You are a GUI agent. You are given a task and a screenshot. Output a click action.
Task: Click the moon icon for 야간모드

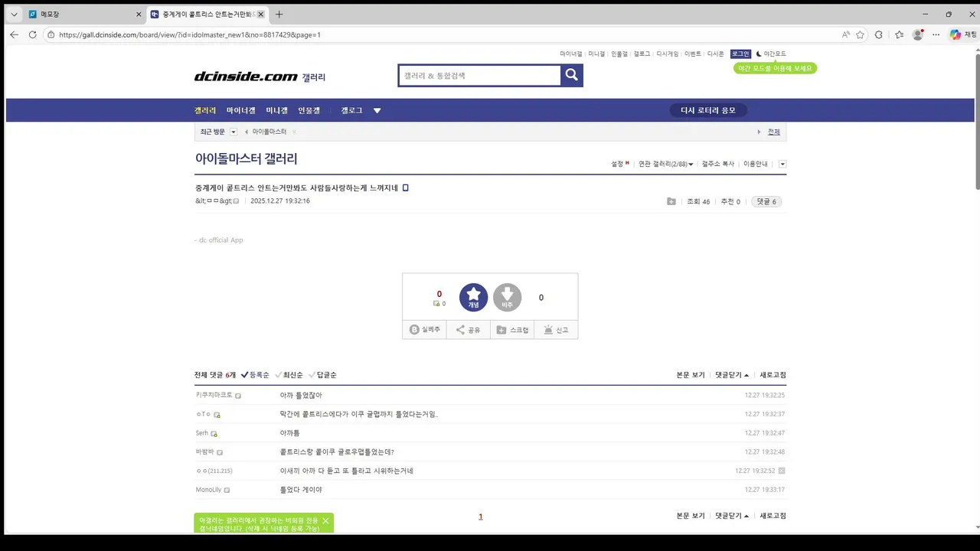pyautogui.click(x=759, y=54)
